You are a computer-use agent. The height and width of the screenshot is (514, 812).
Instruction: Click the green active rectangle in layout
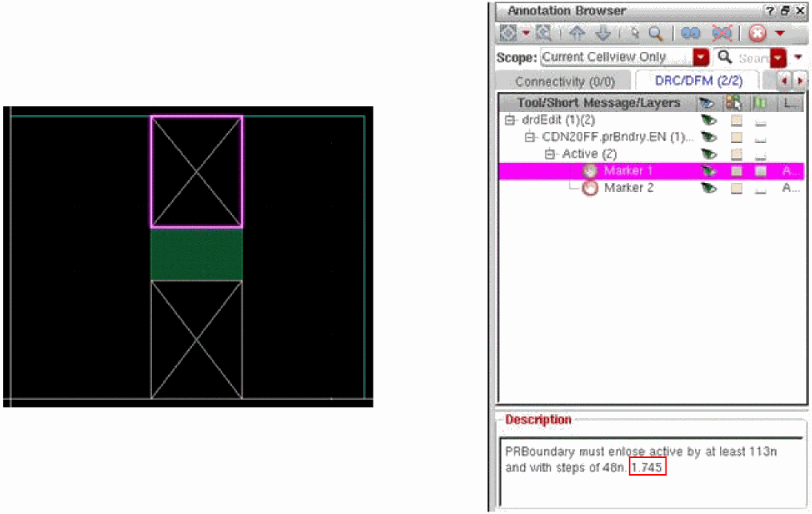point(197,255)
